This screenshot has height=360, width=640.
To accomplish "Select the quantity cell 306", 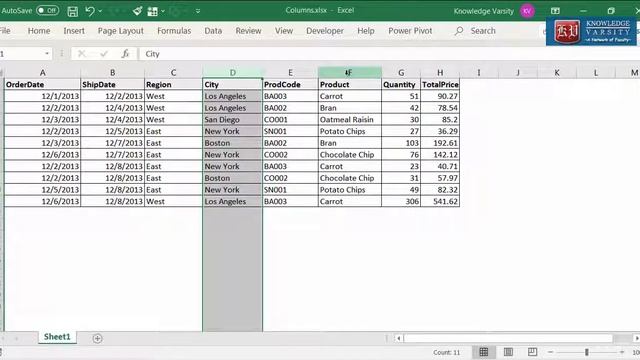I will pyautogui.click(x=401, y=201).
